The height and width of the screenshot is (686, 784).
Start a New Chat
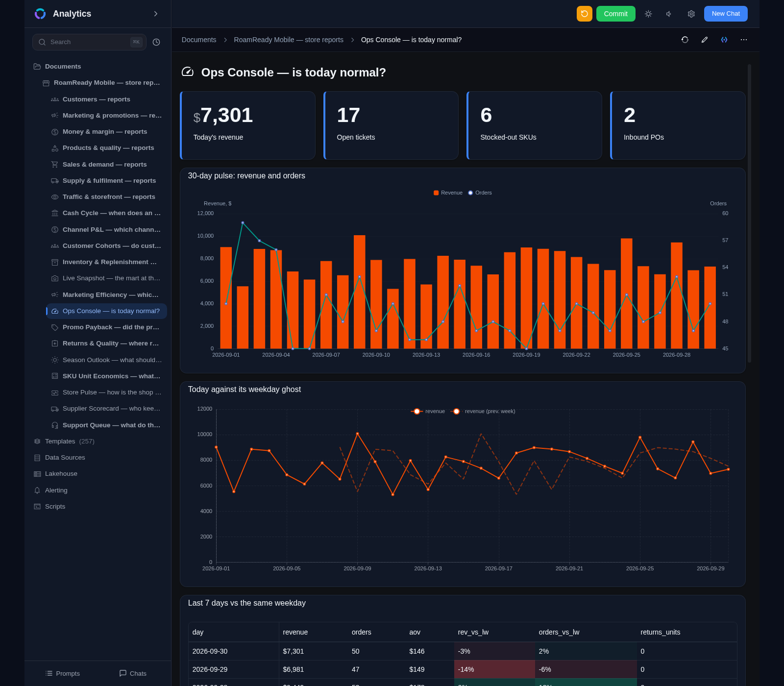point(726,14)
